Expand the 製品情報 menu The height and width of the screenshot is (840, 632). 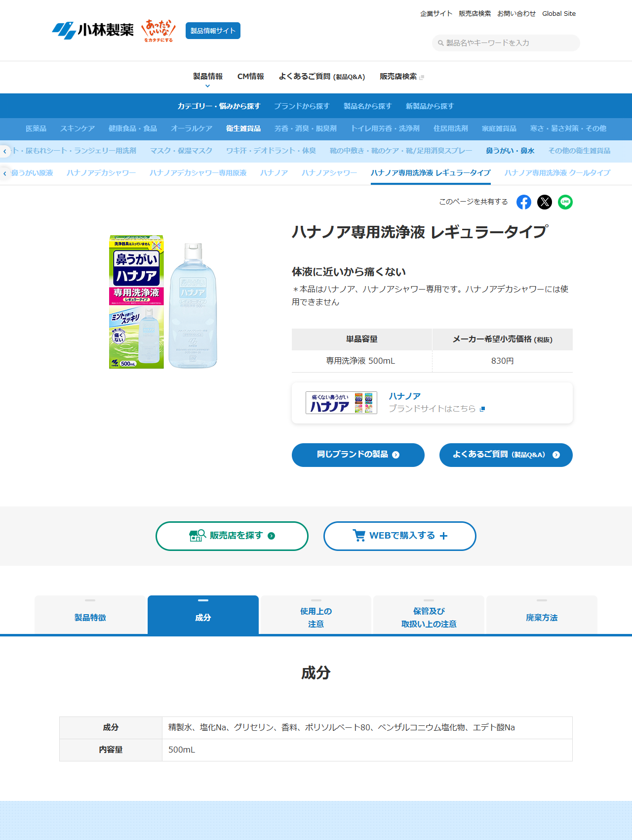(x=208, y=77)
